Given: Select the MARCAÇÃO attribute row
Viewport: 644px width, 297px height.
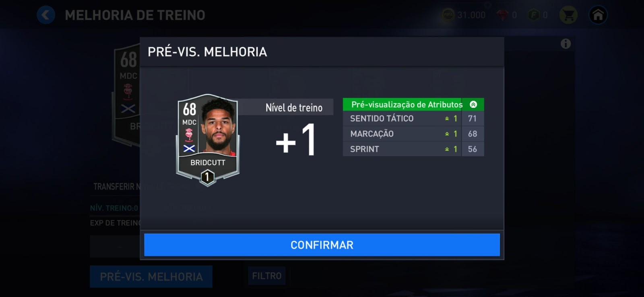Looking at the screenshot, I should [x=413, y=134].
